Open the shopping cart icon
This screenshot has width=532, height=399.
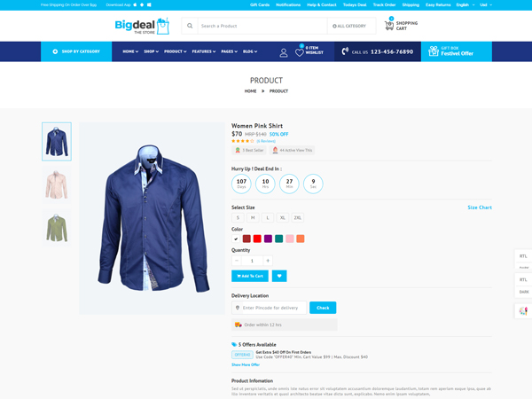pos(389,26)
